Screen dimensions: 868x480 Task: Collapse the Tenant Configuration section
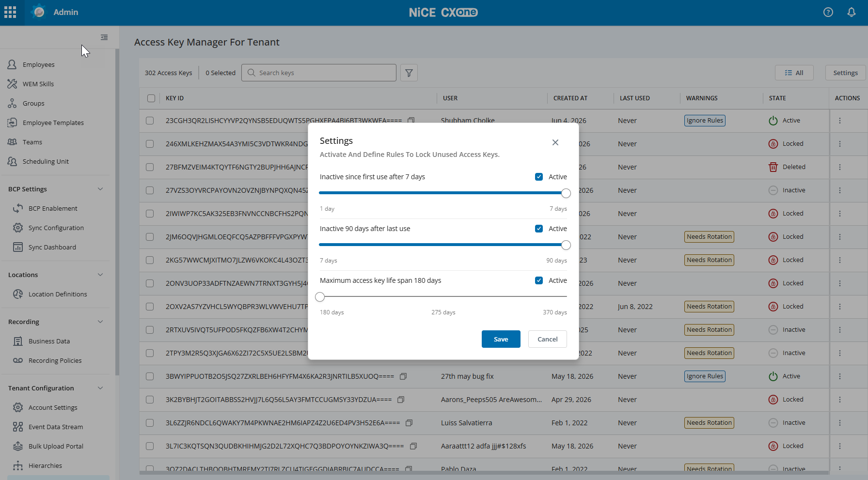[x=100, y=388]
